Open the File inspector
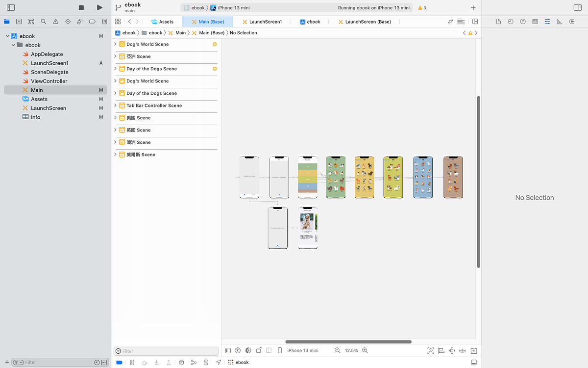Image resolution: width=588 pixels, height=368 pixels. click(x=498, y=22)
